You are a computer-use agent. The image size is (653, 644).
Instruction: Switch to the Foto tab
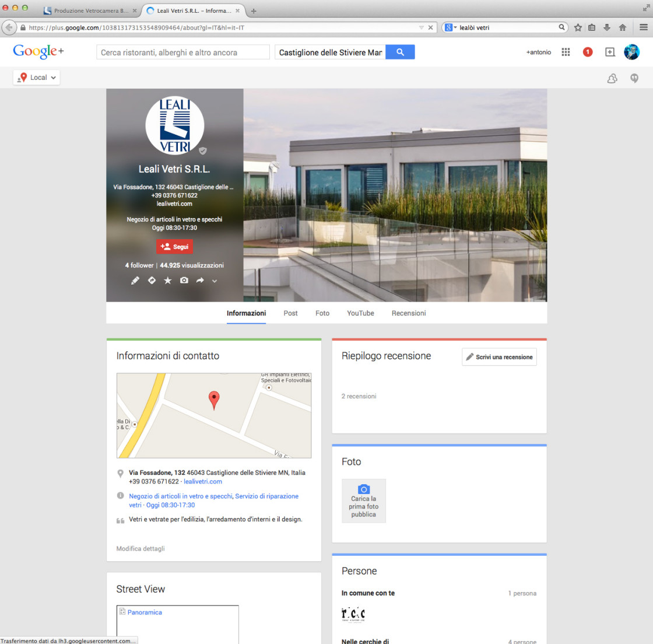322,313
